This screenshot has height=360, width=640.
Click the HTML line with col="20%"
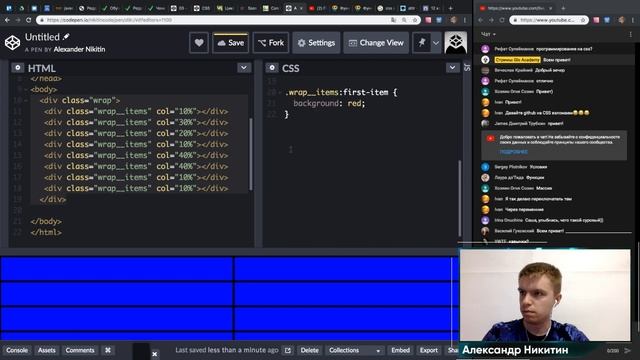point(136,133)
